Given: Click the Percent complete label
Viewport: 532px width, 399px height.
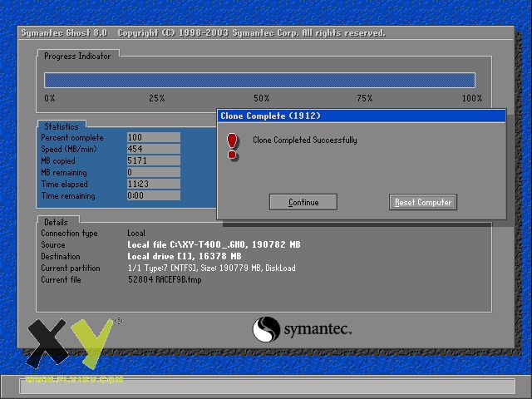Looking at the screenshot, I should [72, 137].
